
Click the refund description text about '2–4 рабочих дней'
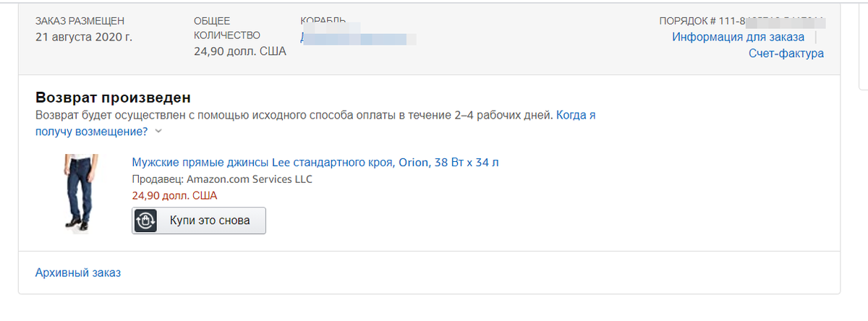pyautogui.click(x=294, y=115)
